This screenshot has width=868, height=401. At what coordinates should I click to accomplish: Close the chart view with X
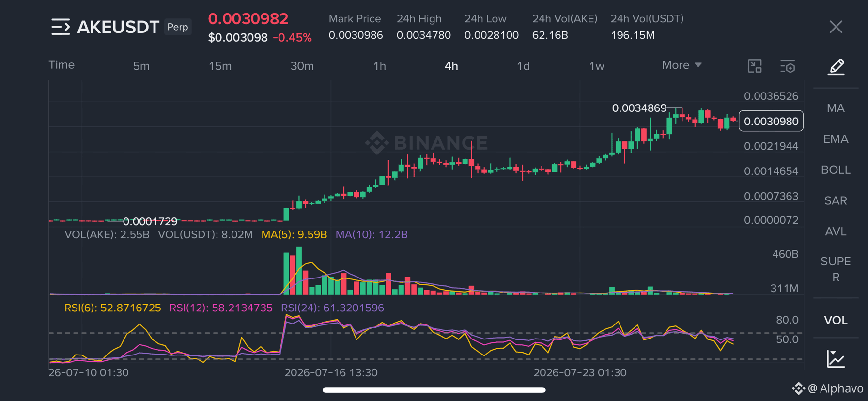(836, 27)
